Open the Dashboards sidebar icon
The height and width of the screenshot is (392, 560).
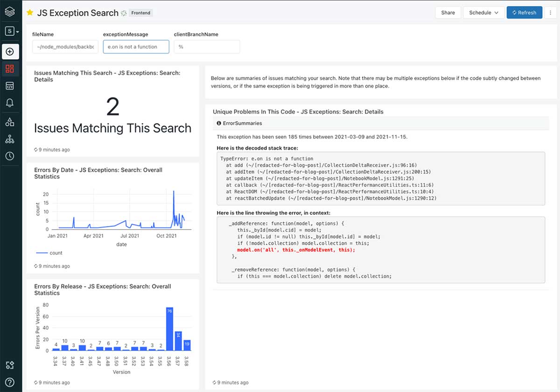tap(10, 69)
